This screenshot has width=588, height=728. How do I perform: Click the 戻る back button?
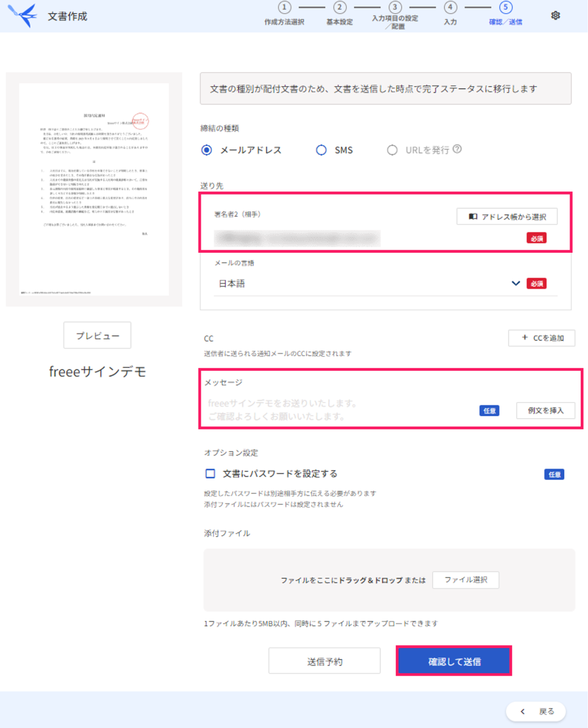536,711
